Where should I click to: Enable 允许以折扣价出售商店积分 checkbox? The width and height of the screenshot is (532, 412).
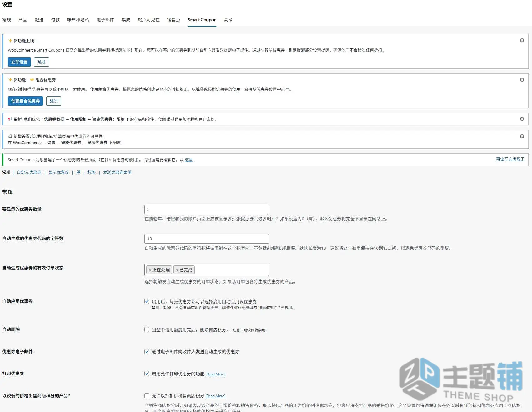pos(147,396)
